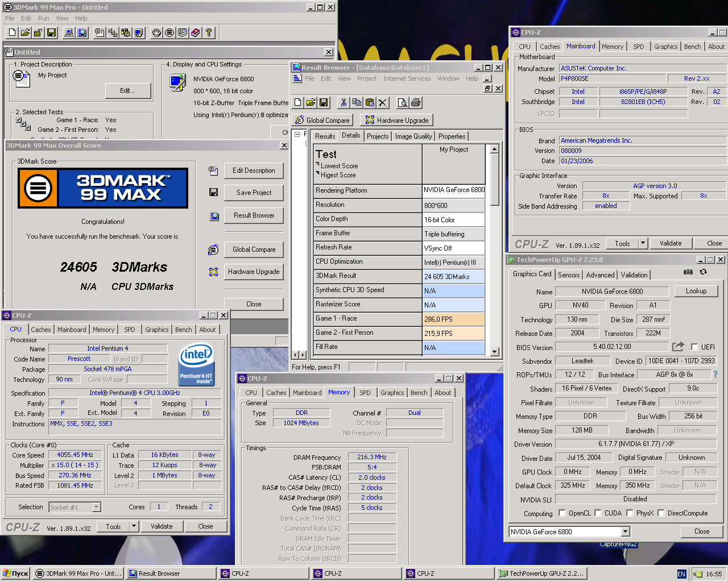The image size is (728, 582).
Task: Click Open folder icon in 3DMark toolbar
Action: pyautogui.click(x=25, y=32)
